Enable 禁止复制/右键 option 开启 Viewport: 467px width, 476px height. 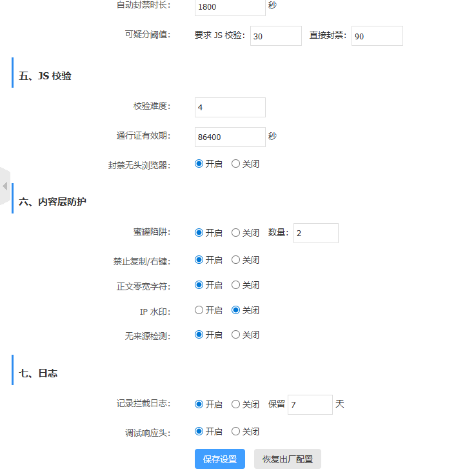click(x=199, y=259)
